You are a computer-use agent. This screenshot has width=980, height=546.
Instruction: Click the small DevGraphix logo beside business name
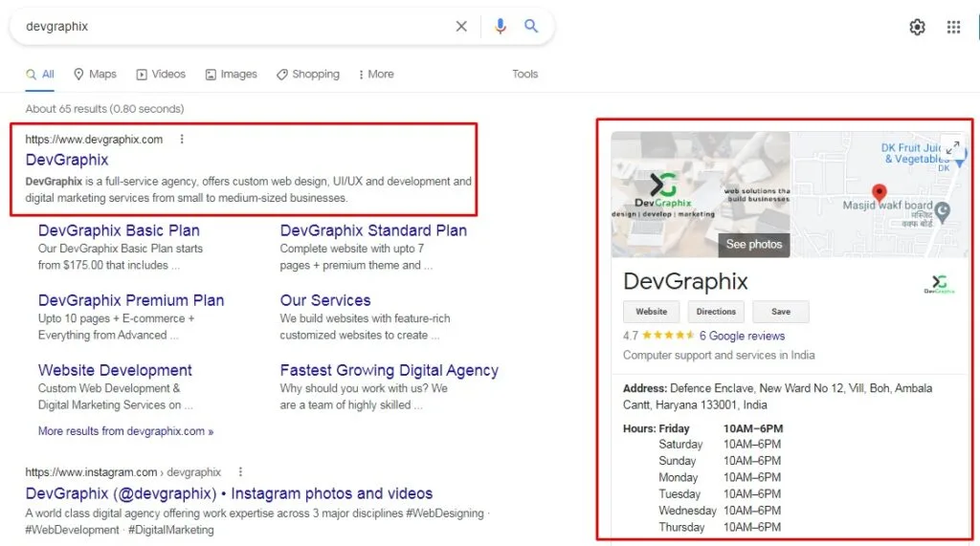coord(940,284)
